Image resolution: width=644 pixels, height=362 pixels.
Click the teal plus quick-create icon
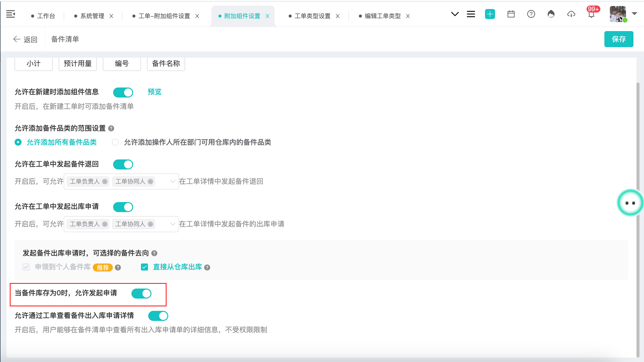(490, 14)
